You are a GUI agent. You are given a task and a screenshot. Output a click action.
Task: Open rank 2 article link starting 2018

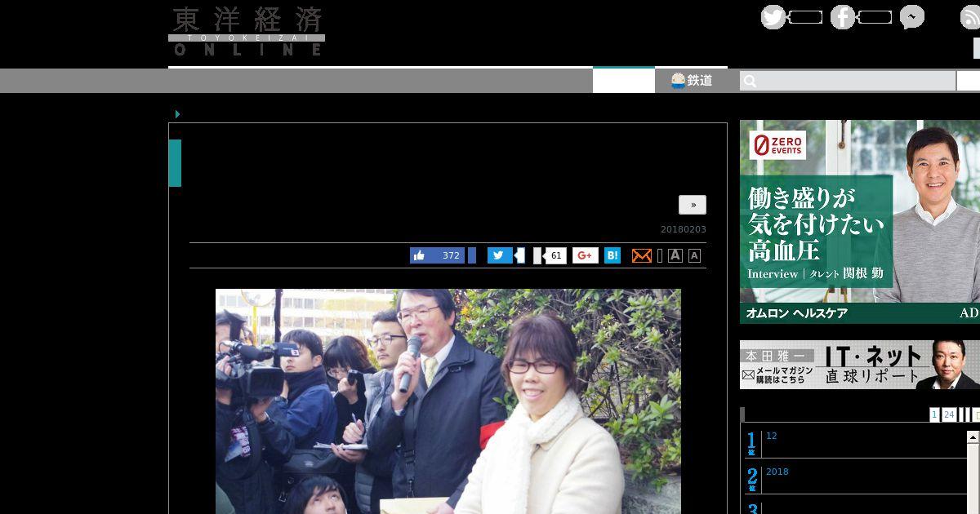point(777,472)
